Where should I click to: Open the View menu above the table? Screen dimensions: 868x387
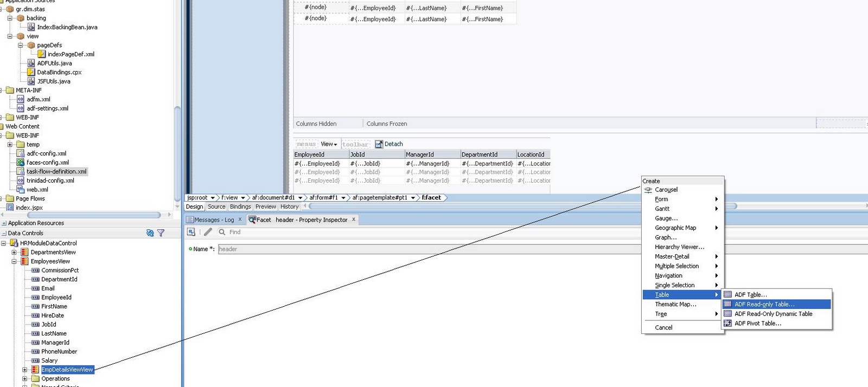click(329, 144)
